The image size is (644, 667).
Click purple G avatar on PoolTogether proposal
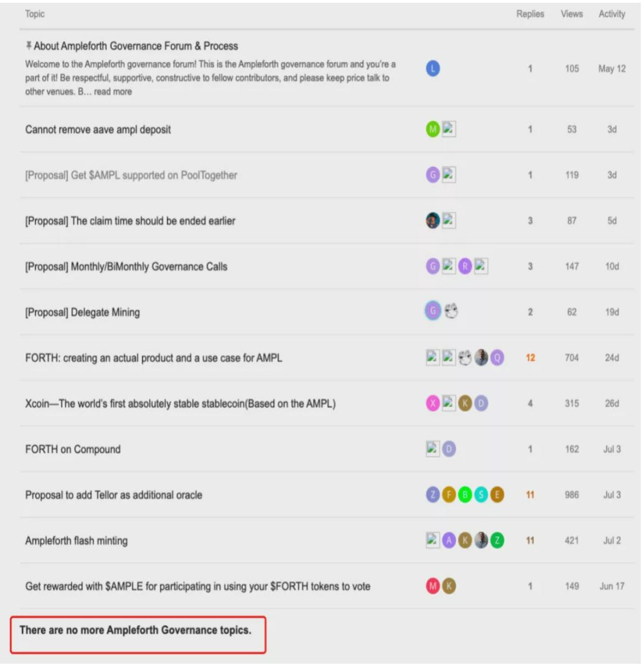pyautogui.click(x=433, y=175)
